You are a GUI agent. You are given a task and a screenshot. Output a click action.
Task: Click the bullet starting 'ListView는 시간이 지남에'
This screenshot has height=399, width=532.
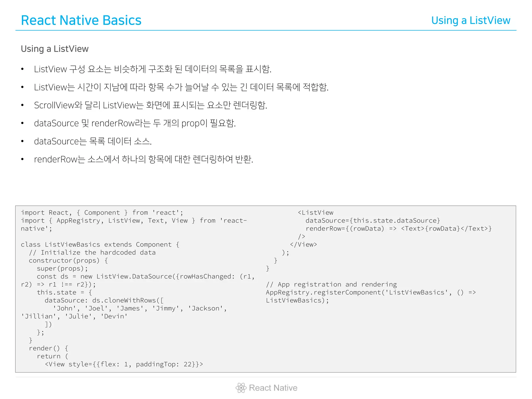181,87
